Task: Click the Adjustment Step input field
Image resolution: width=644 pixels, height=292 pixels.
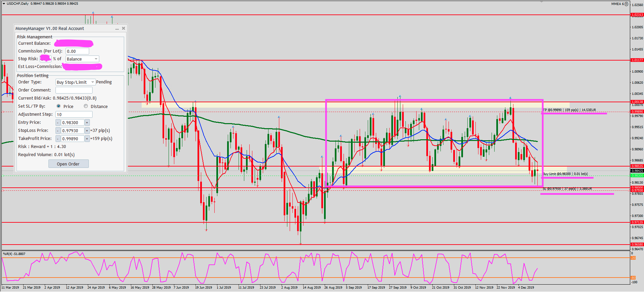Action: coord(74,114)
